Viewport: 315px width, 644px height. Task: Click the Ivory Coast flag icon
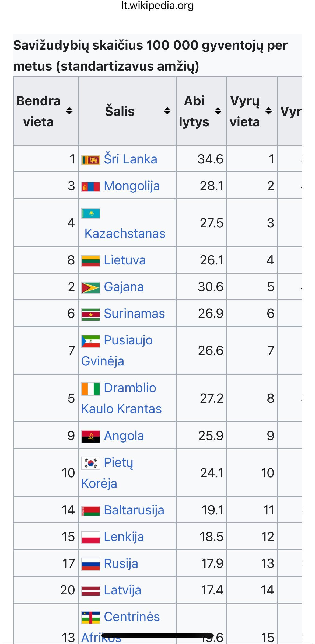(x=90, y=389)
